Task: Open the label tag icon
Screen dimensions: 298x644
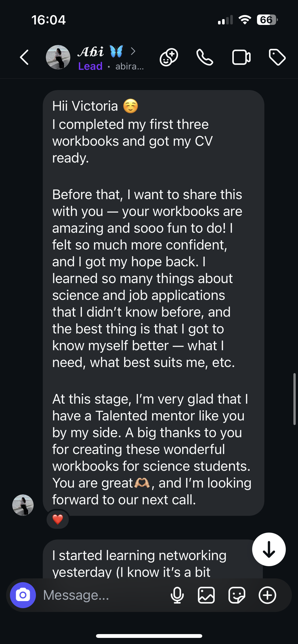Action: point(277,57)
